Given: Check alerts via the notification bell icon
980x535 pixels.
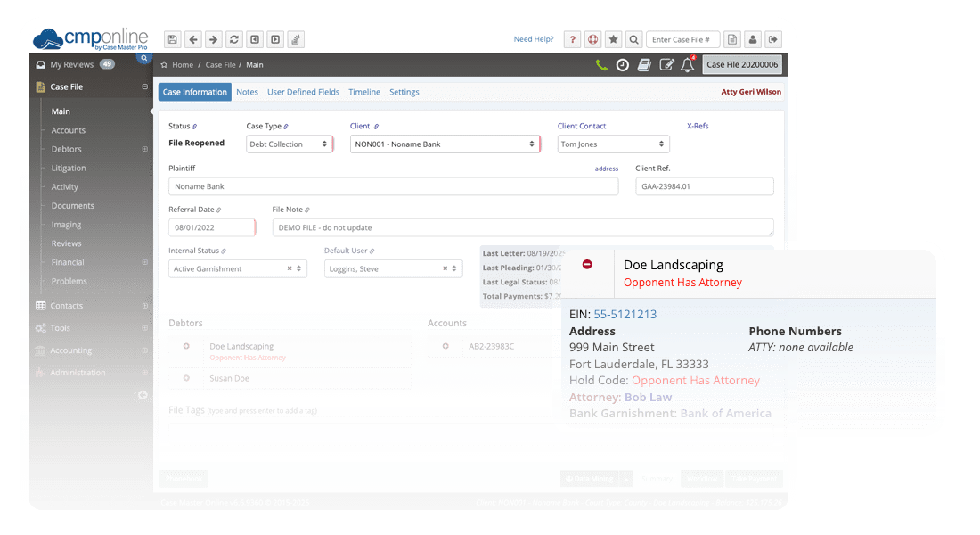Looking at the screenshot, I should tap(687, 65).
